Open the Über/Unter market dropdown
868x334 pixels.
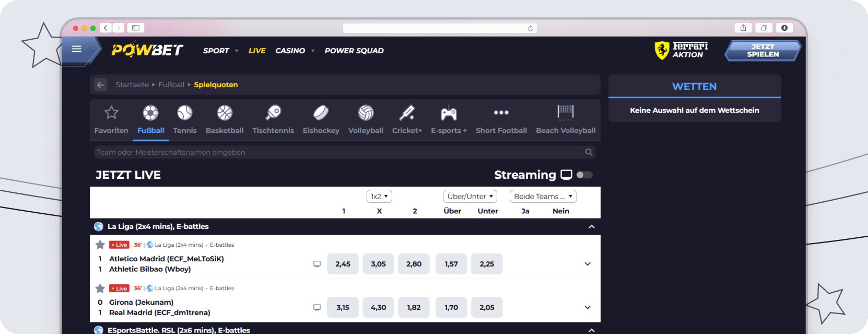(x=470, y=197)
